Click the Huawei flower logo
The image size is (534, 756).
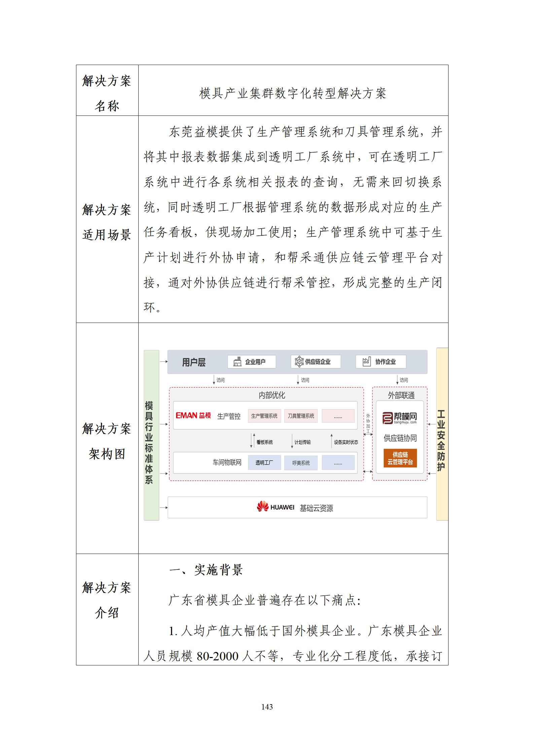click(x=262, y=507)
